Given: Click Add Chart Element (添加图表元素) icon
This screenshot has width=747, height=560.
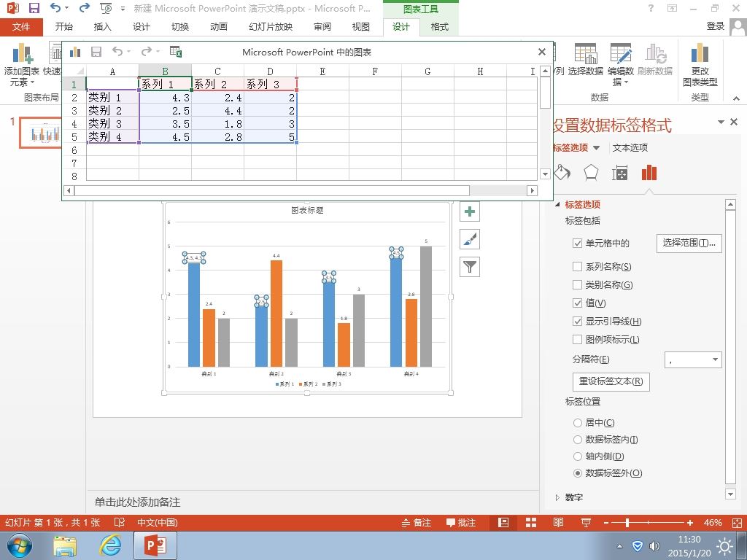Looking at the screenshot, I should point(22,53).
